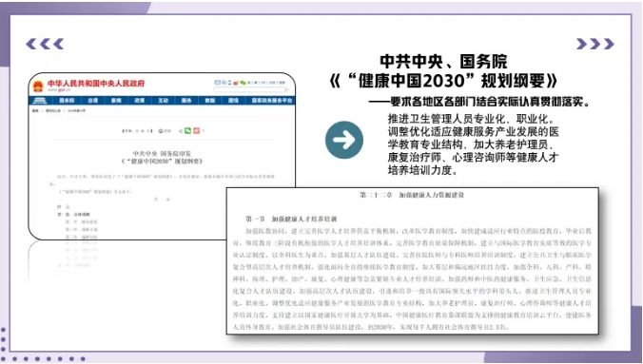Open the 政策 navigation tab
This screenshot has height=364, width=643.
click(x=140, y=101)
